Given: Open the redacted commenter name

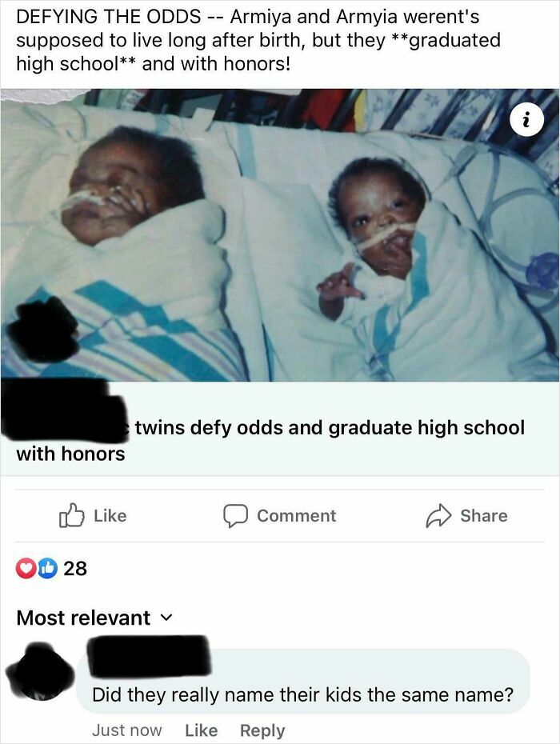Looking at the screenshot, I should (150, 656).
